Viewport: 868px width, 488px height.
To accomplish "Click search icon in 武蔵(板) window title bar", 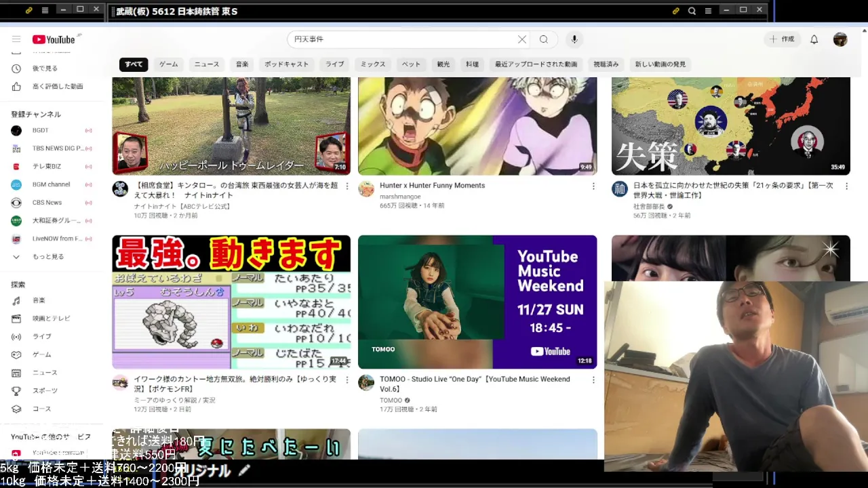I will tap(692, 10).
